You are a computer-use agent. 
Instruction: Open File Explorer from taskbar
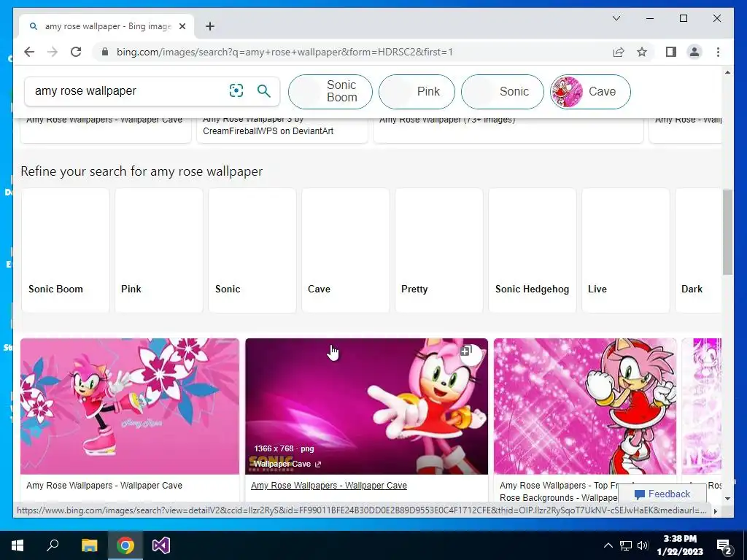point(89,545)
